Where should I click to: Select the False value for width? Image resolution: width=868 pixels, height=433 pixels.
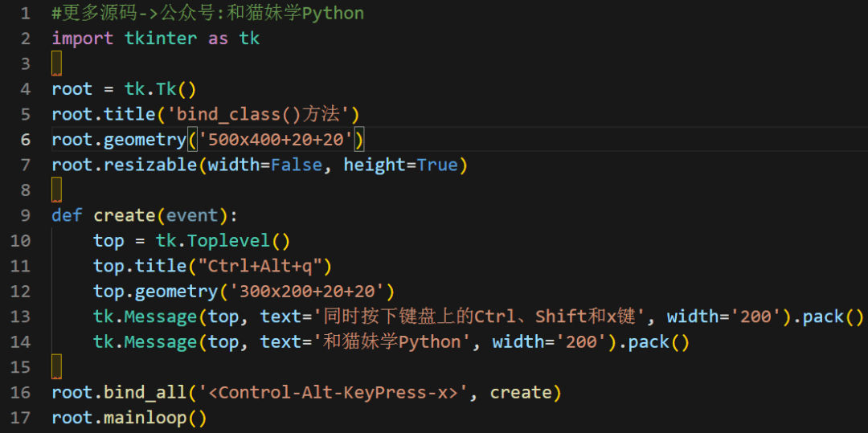coord(296,165)
